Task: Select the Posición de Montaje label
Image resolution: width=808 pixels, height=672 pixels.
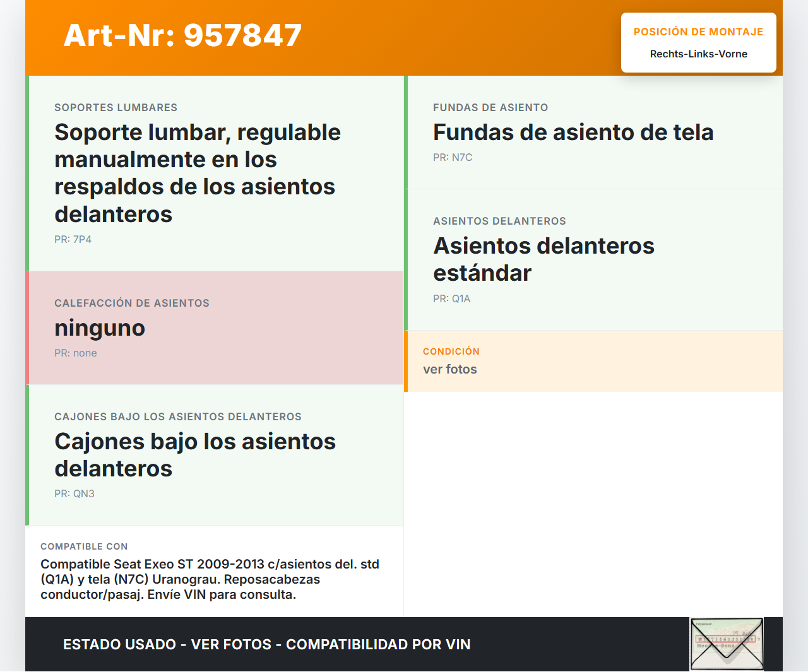Action: click(x=698, y=32)
